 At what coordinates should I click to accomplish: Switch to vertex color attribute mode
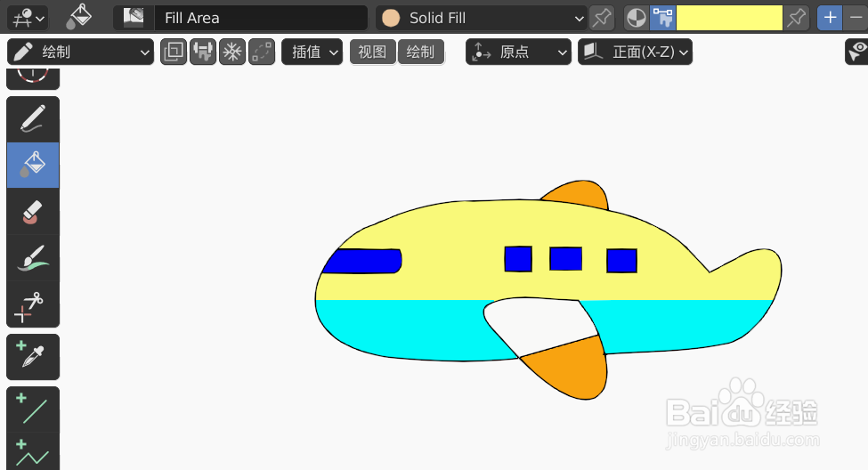pos(662,18)
